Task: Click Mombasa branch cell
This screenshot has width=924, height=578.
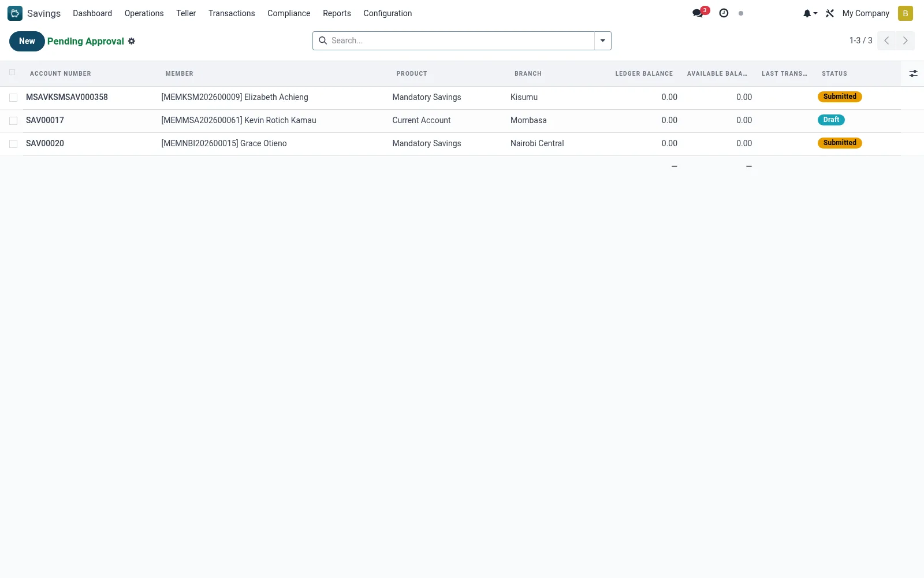Action: pyautogui.click(x=528, y=120)
